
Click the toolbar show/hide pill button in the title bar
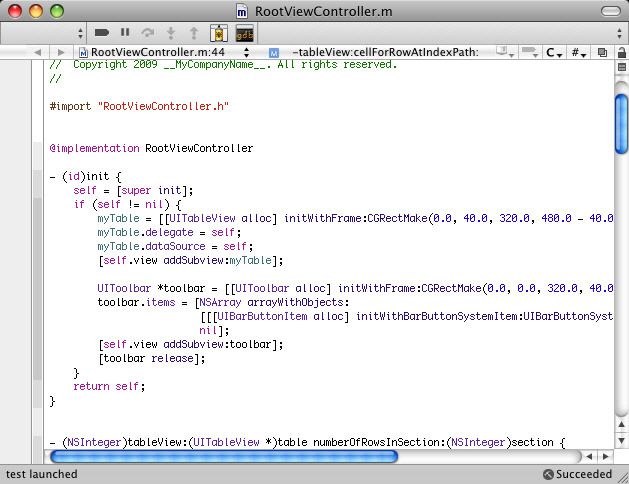point(610,11)
